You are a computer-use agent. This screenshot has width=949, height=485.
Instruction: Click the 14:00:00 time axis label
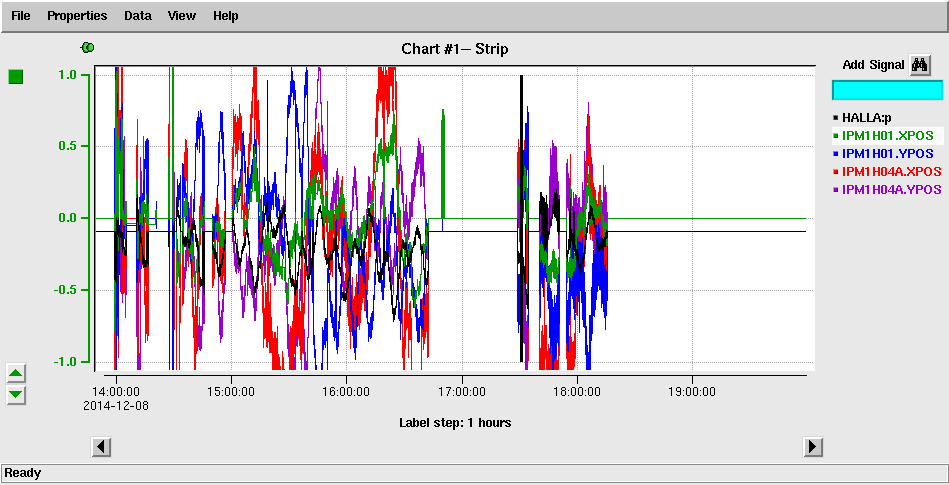point(116,392)
